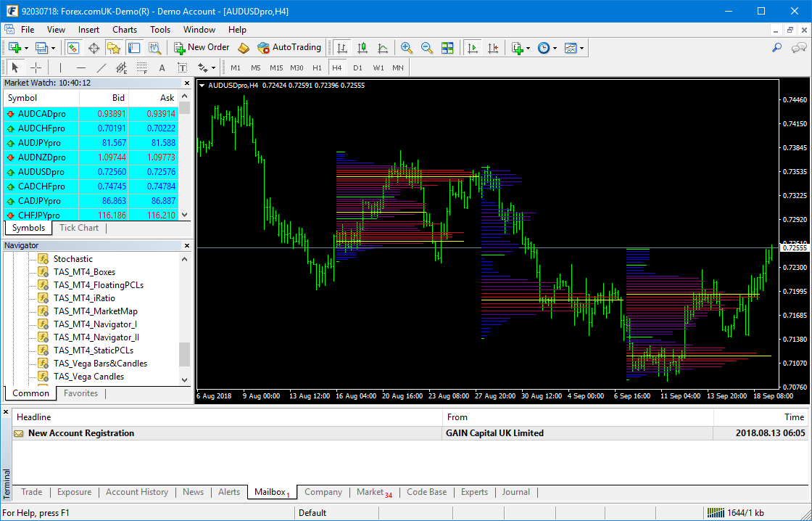Switch chart to Bar Chart icon
812x521 pixels.
342,48
